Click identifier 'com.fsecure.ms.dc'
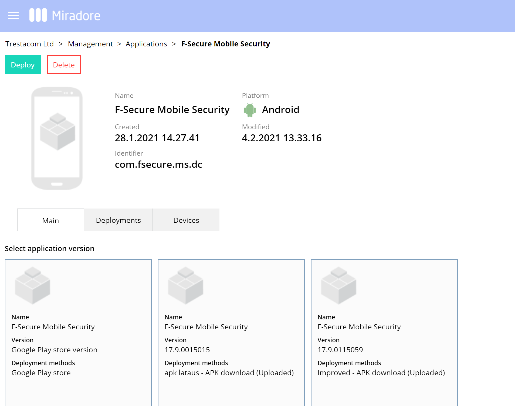The height and width of the screenshot is (420, 515). [158, 164]
